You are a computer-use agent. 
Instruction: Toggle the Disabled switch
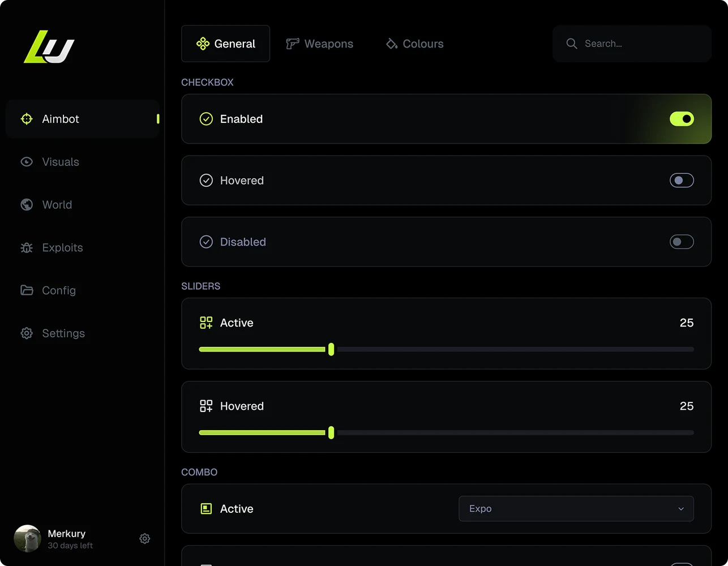(682, 242)
